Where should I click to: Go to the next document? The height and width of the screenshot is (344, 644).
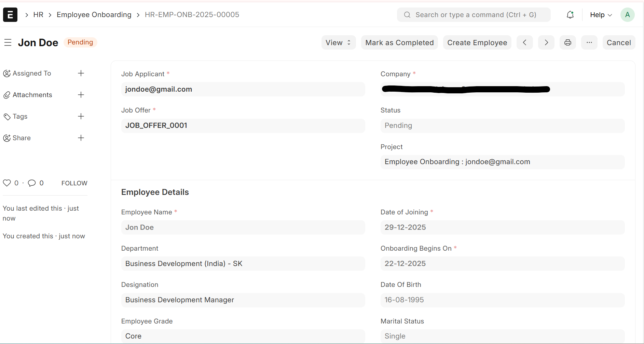coord(546,42)
